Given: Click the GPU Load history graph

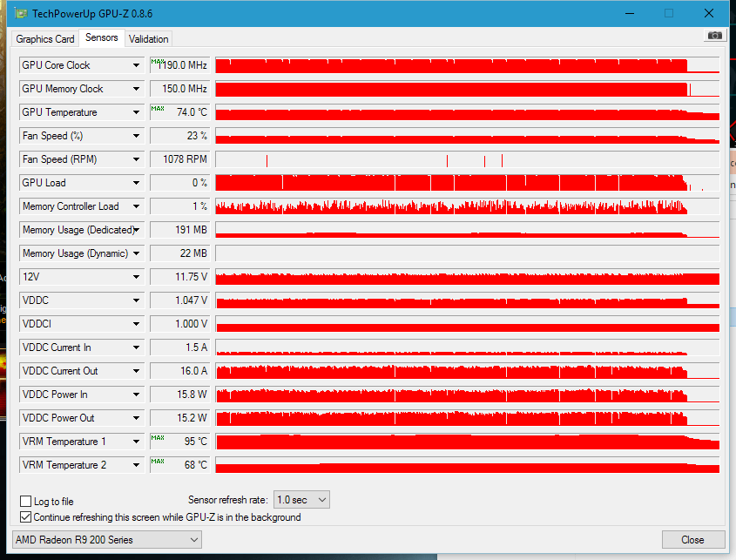Looking at the screenshot, I should (468, 183).
